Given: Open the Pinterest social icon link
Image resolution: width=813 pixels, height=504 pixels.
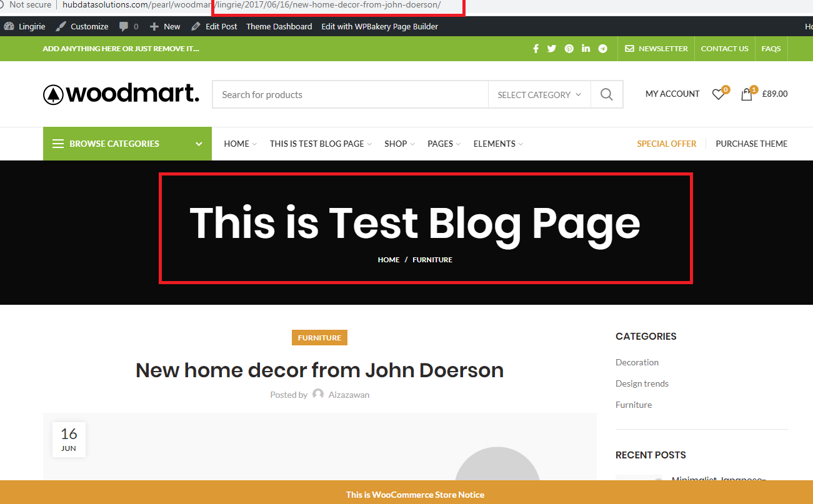Looking at the screenshot, I should click(x=569, y=49).
